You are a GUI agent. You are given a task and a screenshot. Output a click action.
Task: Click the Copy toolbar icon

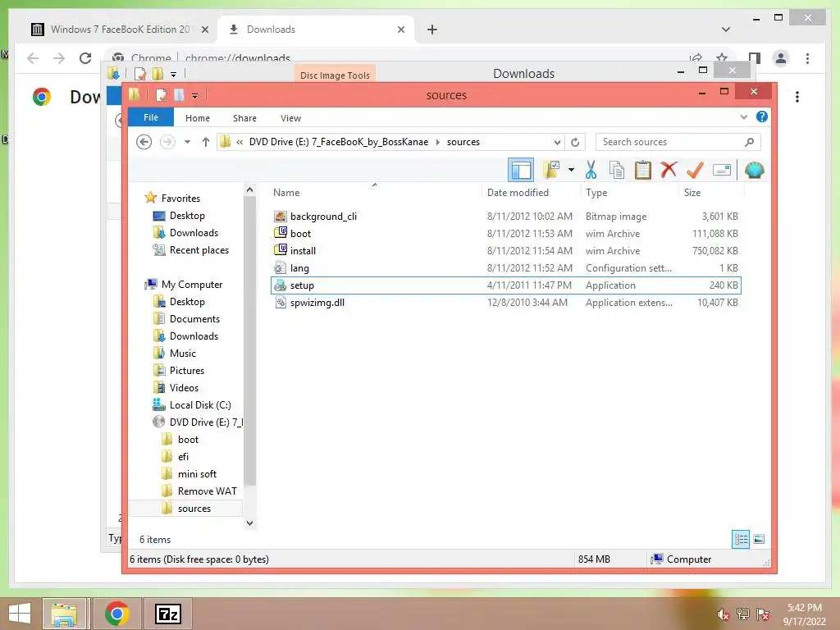[617, 171]
